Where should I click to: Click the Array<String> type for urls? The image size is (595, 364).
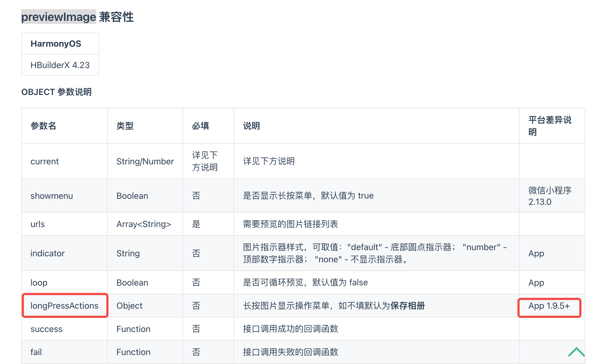(144, 224)
